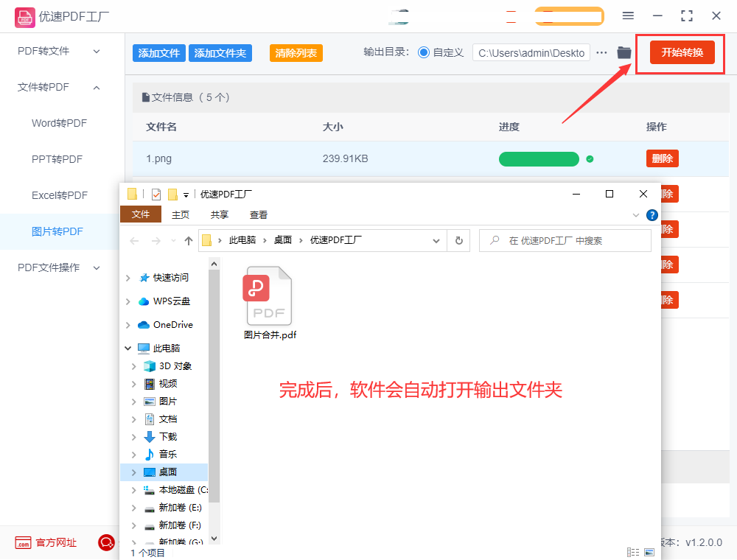Open the 查看 ribbon tab
737x560 pixels.
click(x=259, y=214)
